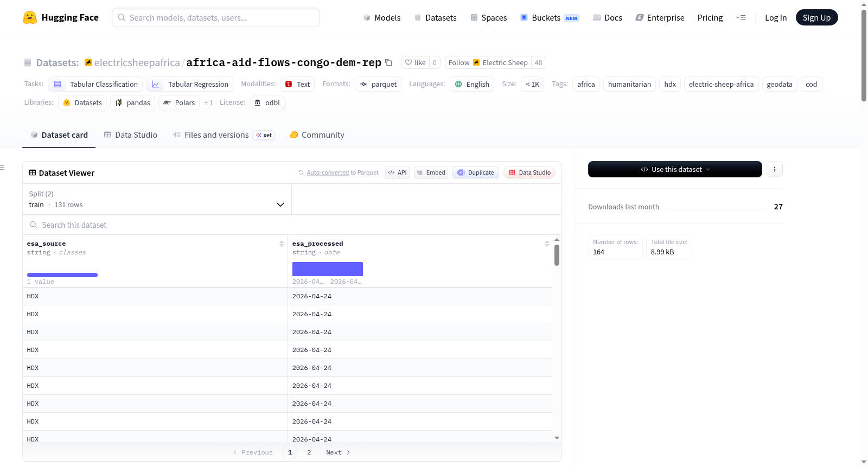Select the hdx tag
The width and height of the screenshot is (868, 467).
click(670, 84)
